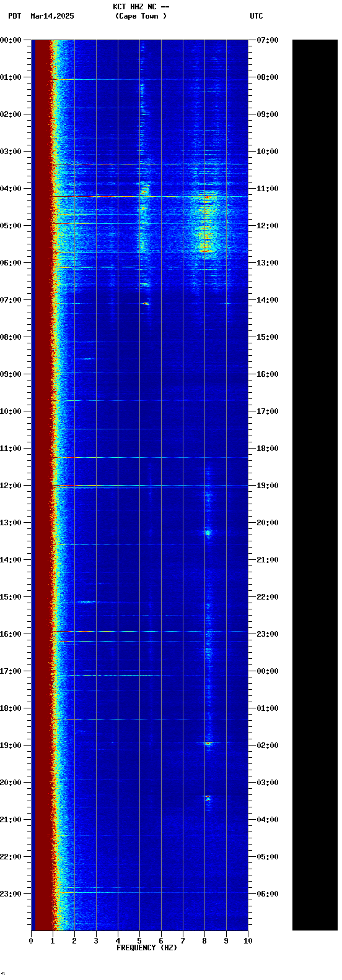Click the 19:00 UTC time label

(x=267, y=486)
